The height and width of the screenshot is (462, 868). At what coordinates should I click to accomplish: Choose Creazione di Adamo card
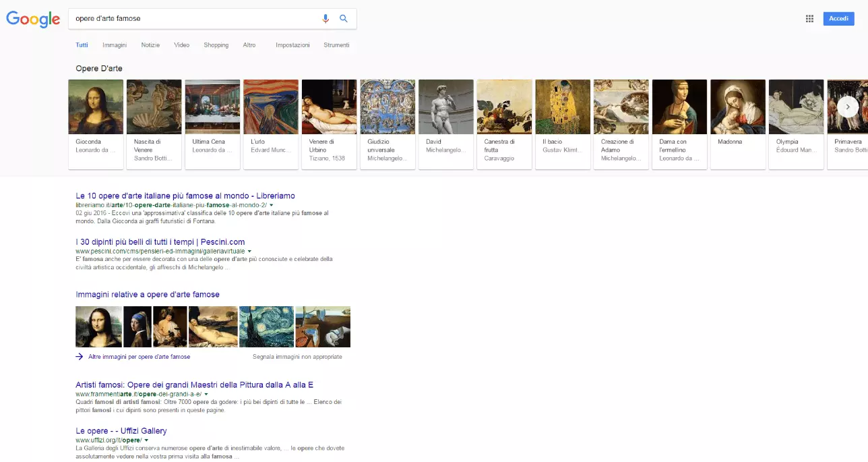621,124
